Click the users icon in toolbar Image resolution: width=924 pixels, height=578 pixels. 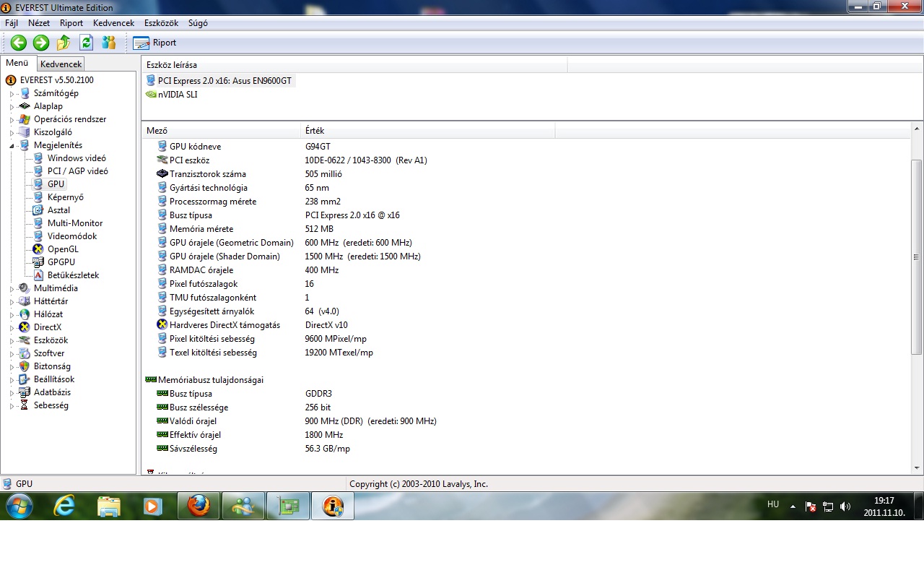pos(109,43)
